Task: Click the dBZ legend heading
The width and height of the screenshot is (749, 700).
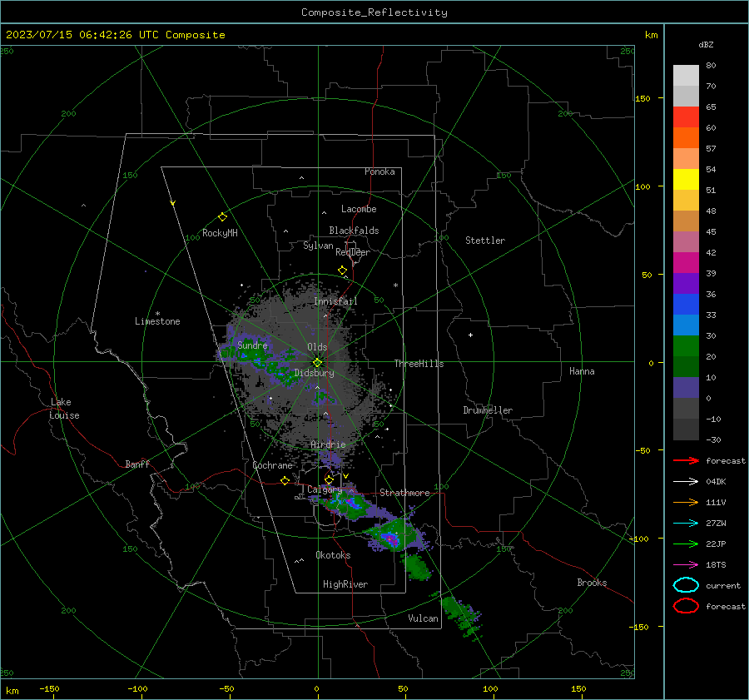Action: pyautogui.click(x=706, y=44)
